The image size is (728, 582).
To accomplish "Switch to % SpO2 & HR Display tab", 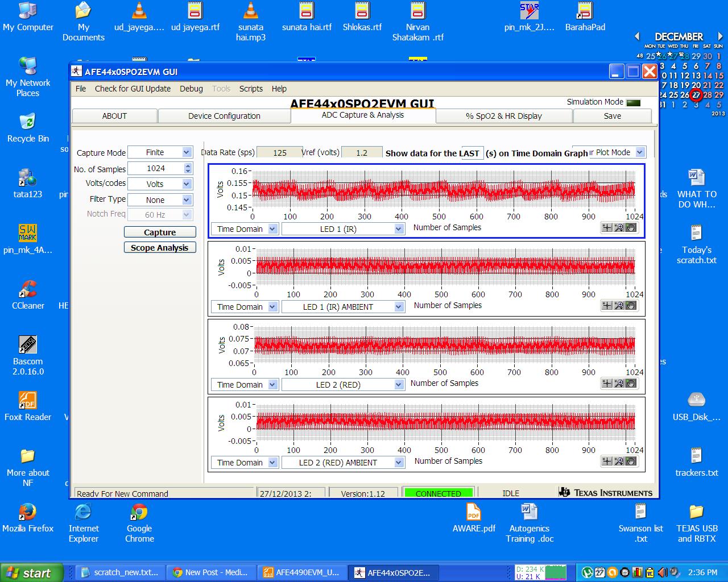I will click(504, 115).
